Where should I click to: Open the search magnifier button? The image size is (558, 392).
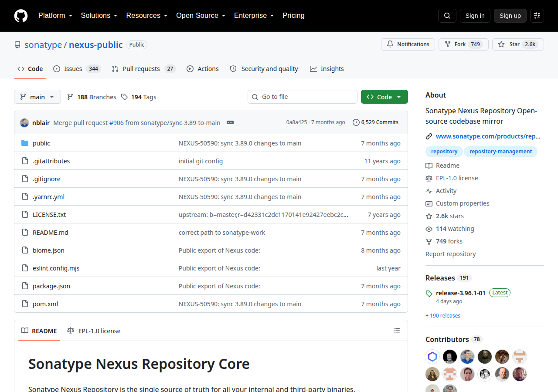pos(447,16)
